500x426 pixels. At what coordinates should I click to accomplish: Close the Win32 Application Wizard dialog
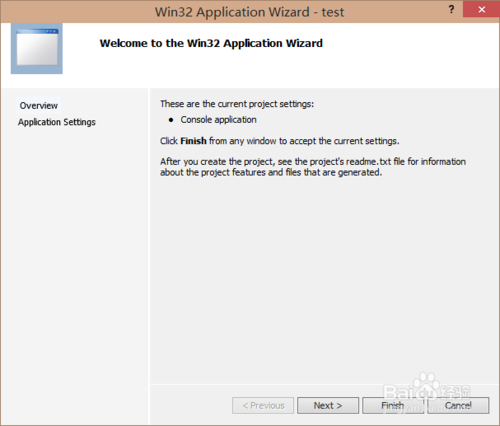pos(481,9)
